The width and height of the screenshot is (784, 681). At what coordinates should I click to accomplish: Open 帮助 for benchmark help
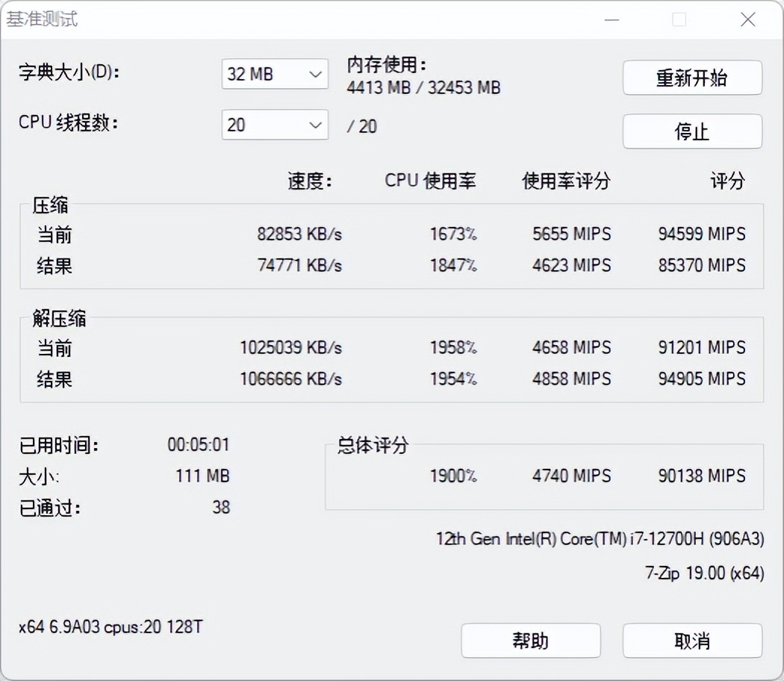pyautogui.click(x=531, y=640)
